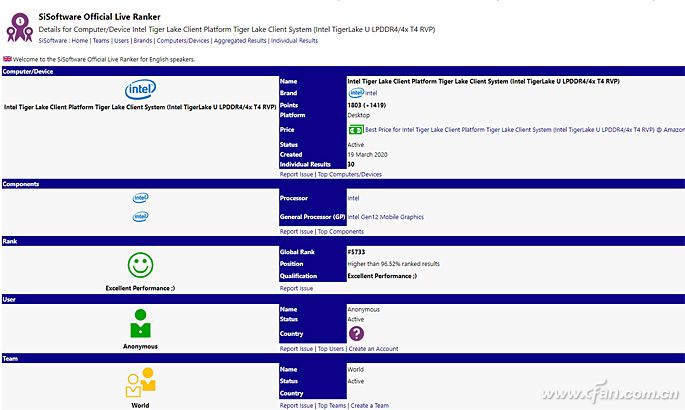Open Aggregated Results navigation link
Screen dimensions: 685x410
pos(240,41)
